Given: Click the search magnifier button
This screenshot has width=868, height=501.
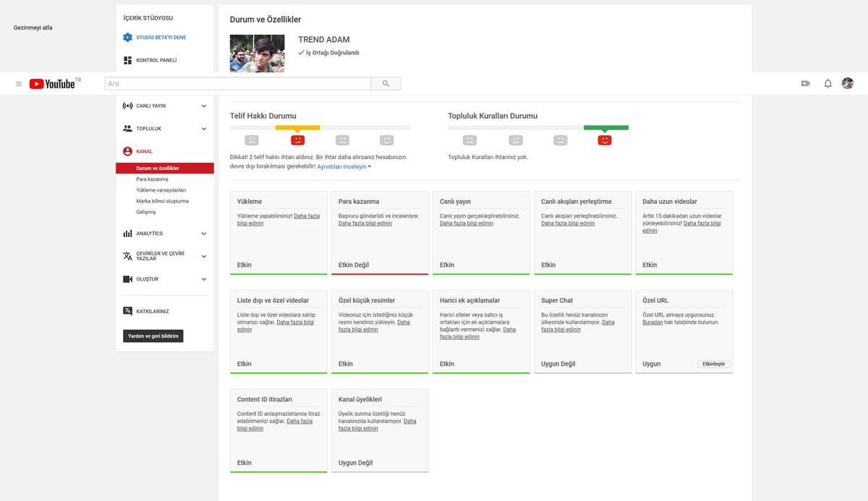Looking at the screenshot, I should coord(386,84).
